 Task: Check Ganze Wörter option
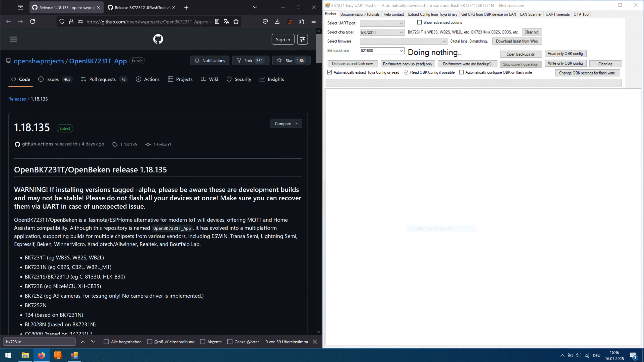pyautogui.click(x=230, y=342)
